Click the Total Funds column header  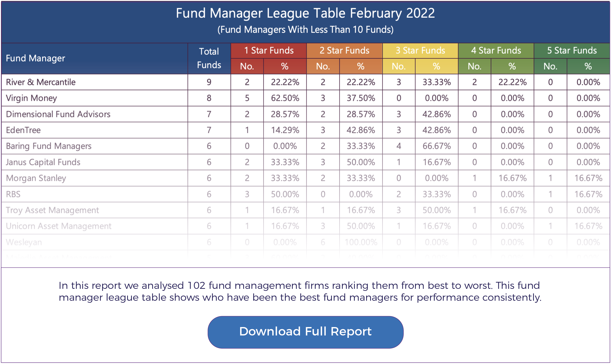point(209,58)
